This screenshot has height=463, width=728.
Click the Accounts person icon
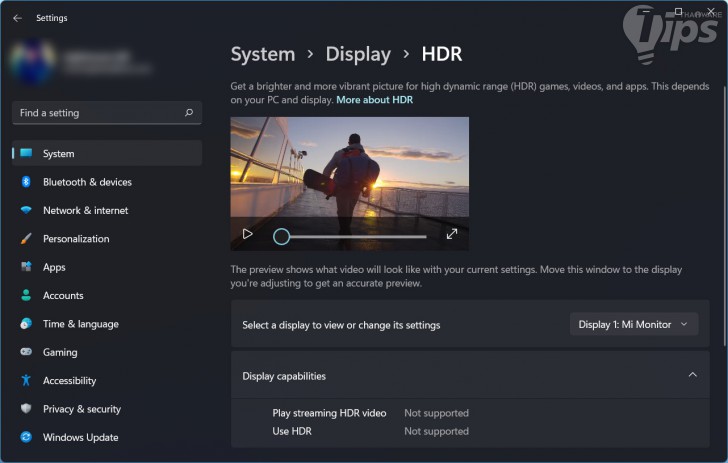(x=26, y=295)
